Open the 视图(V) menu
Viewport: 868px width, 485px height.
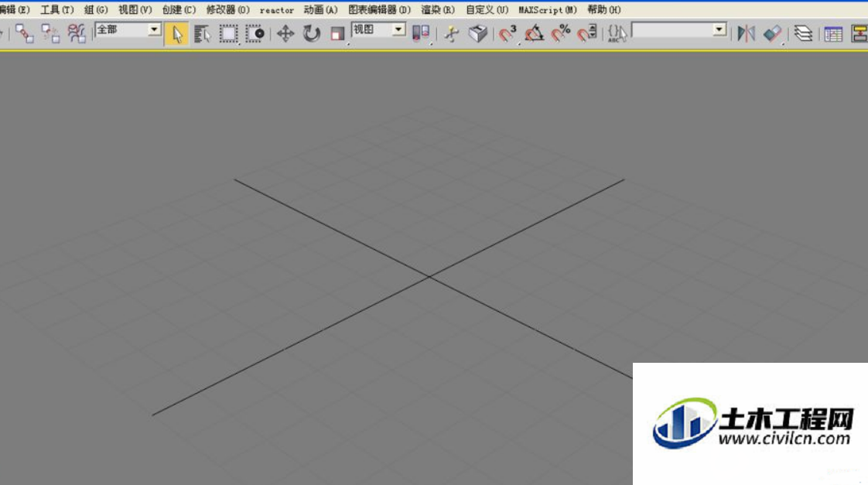click(135, 10)
